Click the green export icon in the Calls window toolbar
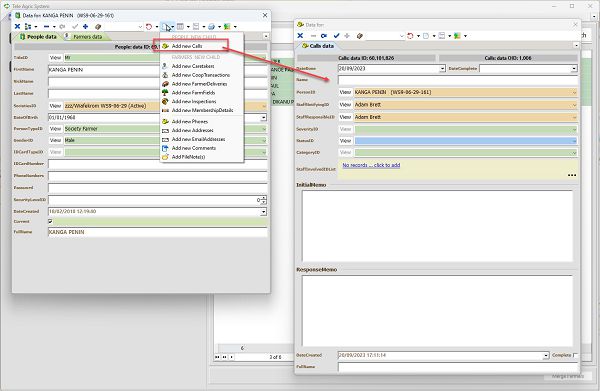The image size is (600, 391). (457, 36)
